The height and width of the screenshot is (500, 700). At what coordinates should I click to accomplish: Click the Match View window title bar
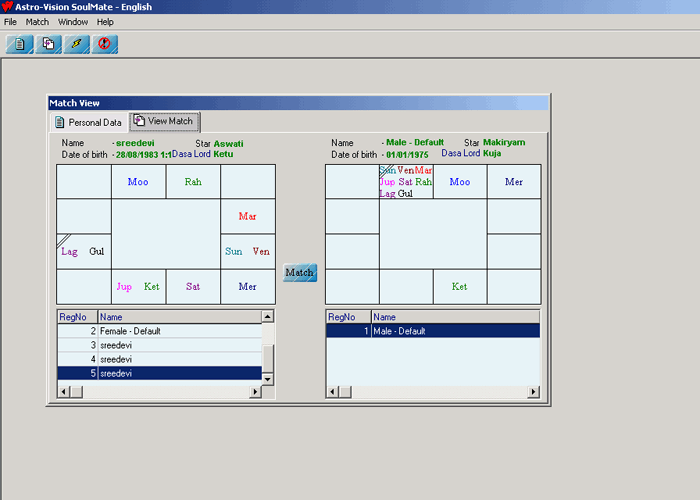pyautogui.click(x=298, y=103)
